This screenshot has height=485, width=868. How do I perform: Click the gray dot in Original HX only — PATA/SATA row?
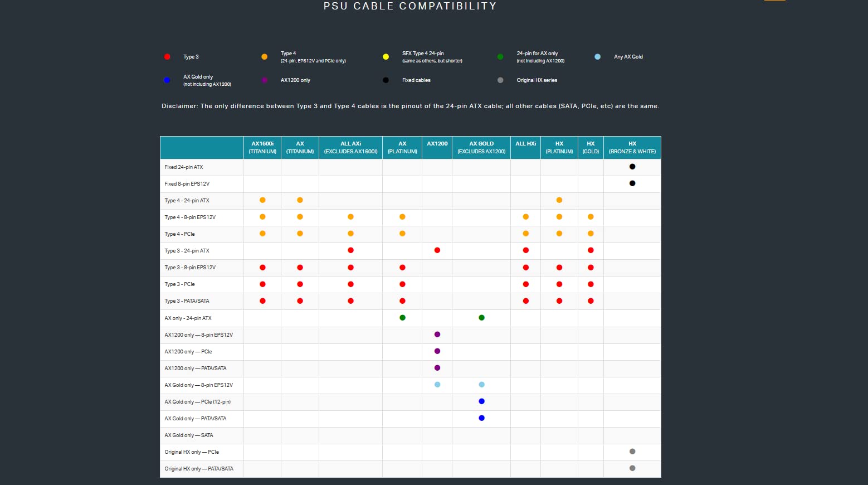632,468
